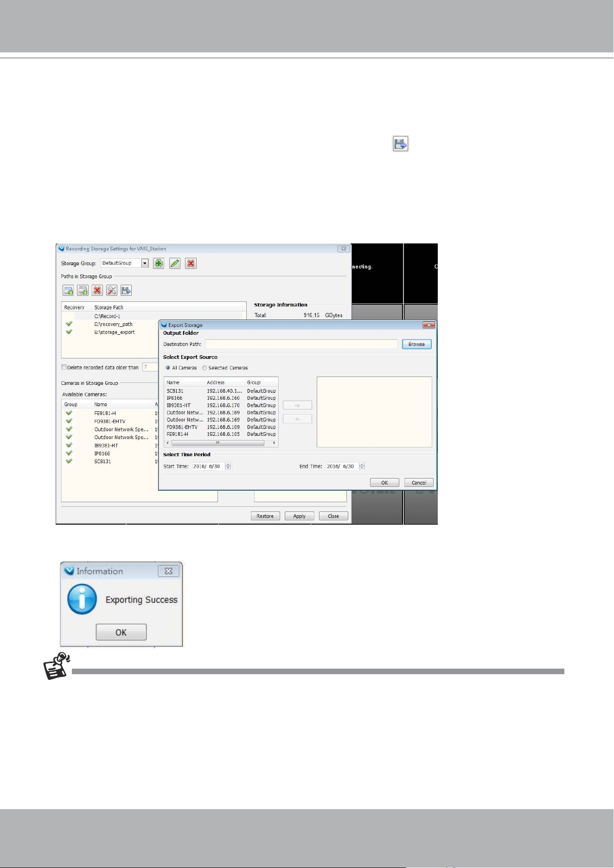Toggle group checkmark for FD9381-EHTV camera
The height and width of the screenshot is (868, 614).
(x=69, y=421)
